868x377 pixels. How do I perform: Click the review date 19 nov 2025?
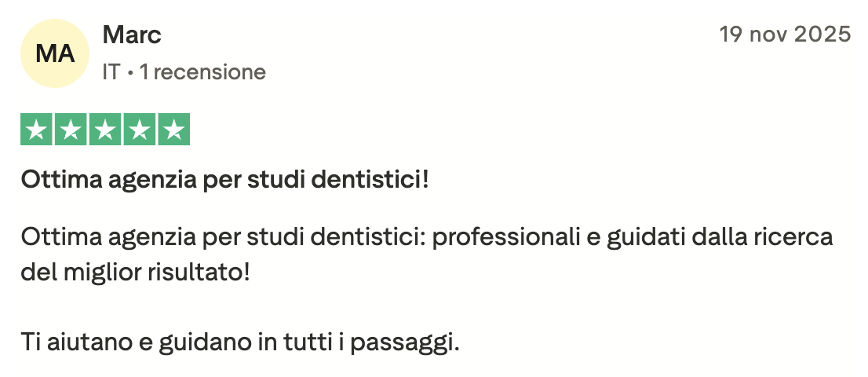(786, 35)
